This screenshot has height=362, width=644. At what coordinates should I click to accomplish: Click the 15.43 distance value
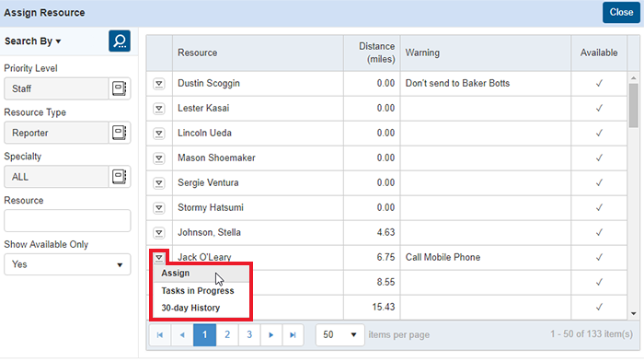[x=384, y=307]
